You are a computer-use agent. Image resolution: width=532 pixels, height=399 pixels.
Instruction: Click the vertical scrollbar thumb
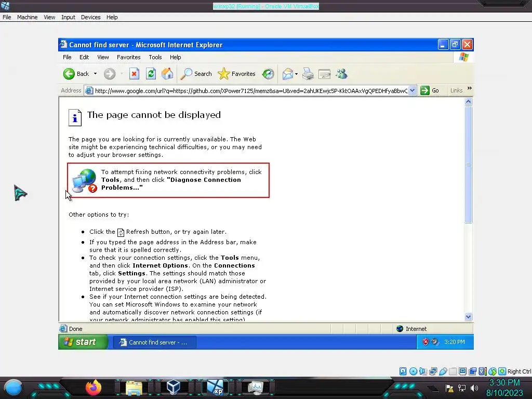pyautogui.click(x=469, y=165)
